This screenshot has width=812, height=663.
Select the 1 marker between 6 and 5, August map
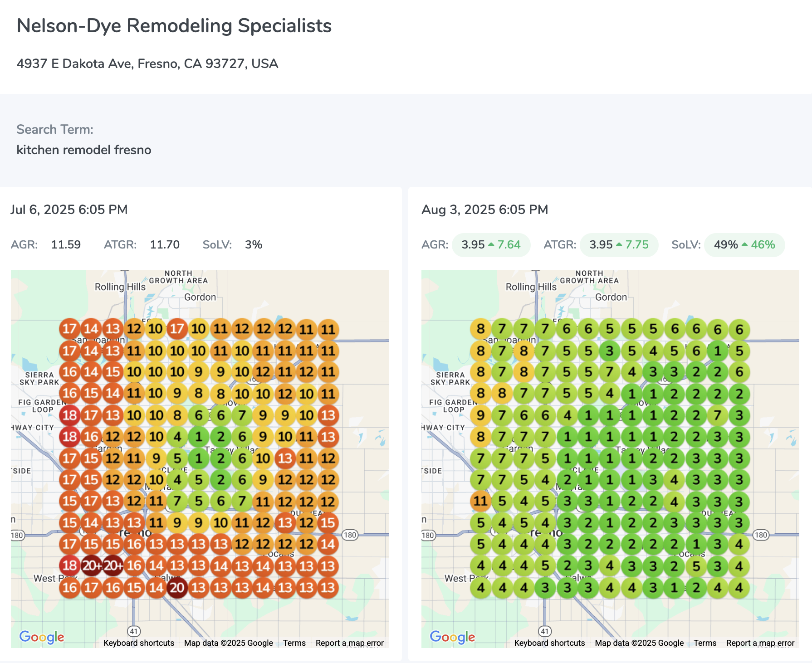pos(717,351)
